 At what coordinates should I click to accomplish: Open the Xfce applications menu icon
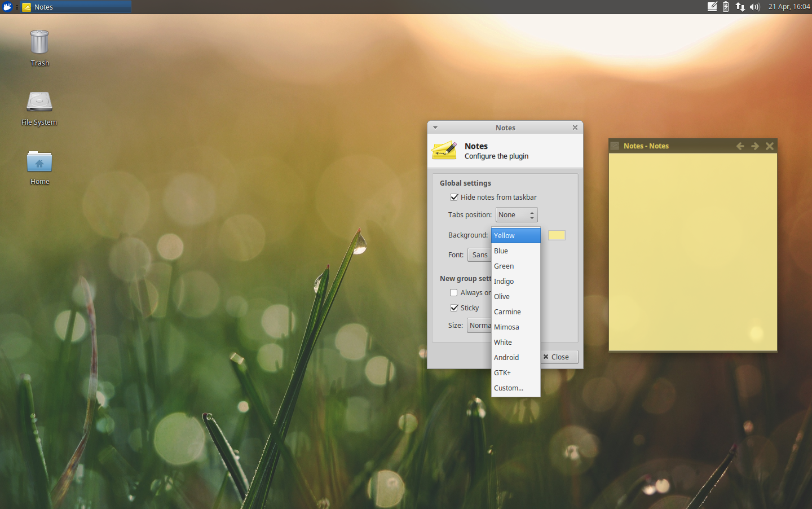pos(7,7)
